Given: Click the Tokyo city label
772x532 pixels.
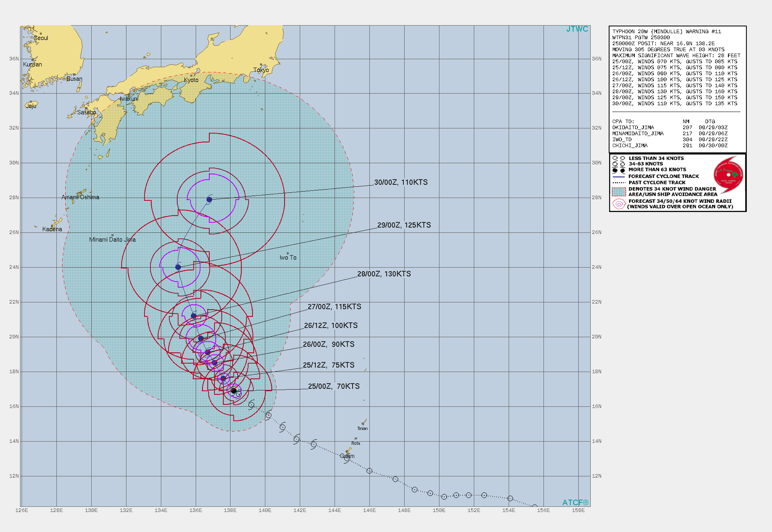Looking at the screenshot, I should pyautogui.click(x=261, y=70).
